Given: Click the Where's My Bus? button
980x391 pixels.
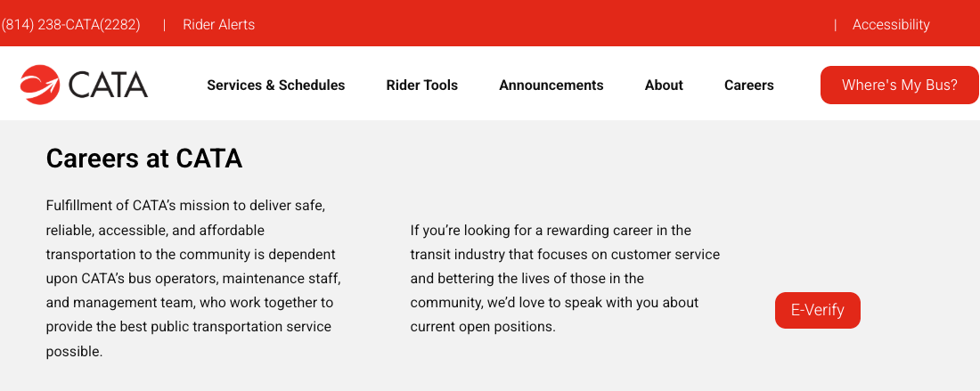Looking at the screenshot, I should point(900,85).
